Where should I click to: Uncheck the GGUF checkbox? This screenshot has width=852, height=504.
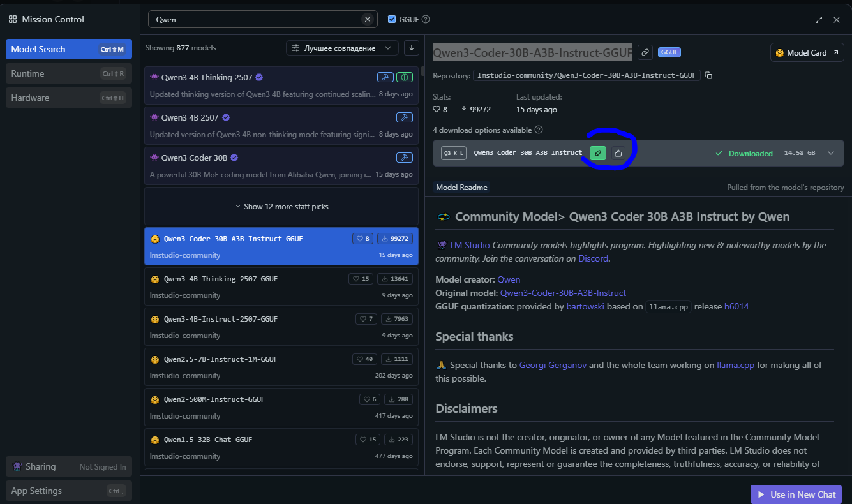tap(392, 19)
